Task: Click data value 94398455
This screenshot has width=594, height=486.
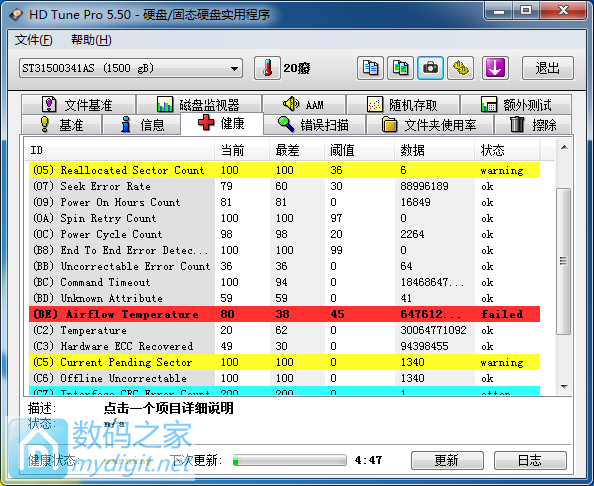Action: pyautogui.click(x=424, y=346)
